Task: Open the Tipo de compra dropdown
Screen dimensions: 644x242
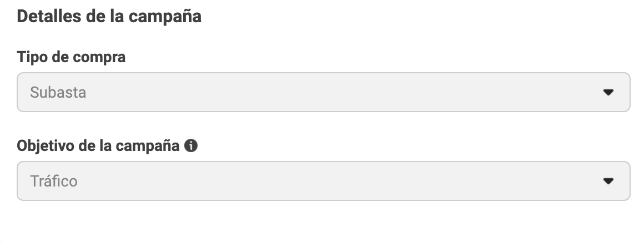Action: [x=323, y=92]
